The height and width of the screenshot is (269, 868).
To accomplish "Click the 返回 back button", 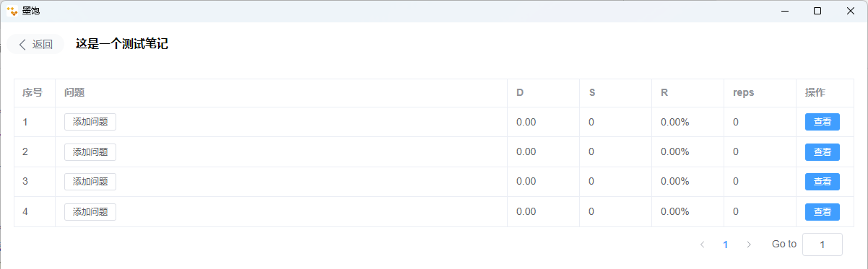I will [35, 44].
